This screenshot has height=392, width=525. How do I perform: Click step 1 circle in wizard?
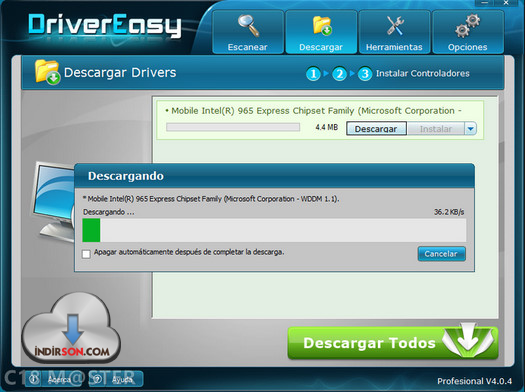(313, 74)
